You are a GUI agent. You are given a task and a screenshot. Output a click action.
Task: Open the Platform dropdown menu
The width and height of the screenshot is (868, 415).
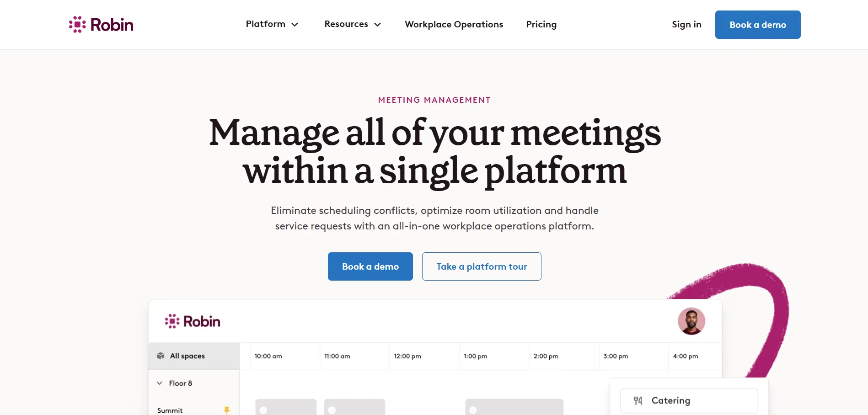(x=272, y=24)
